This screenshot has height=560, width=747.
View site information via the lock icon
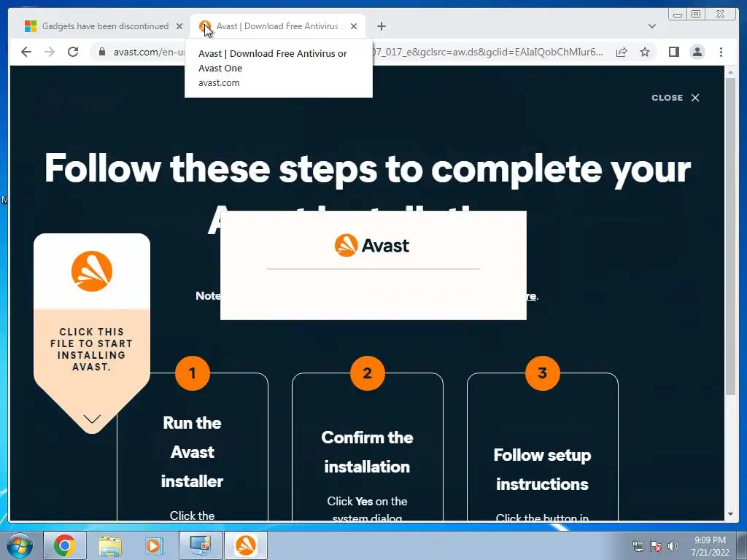click(x=101, y=52)
